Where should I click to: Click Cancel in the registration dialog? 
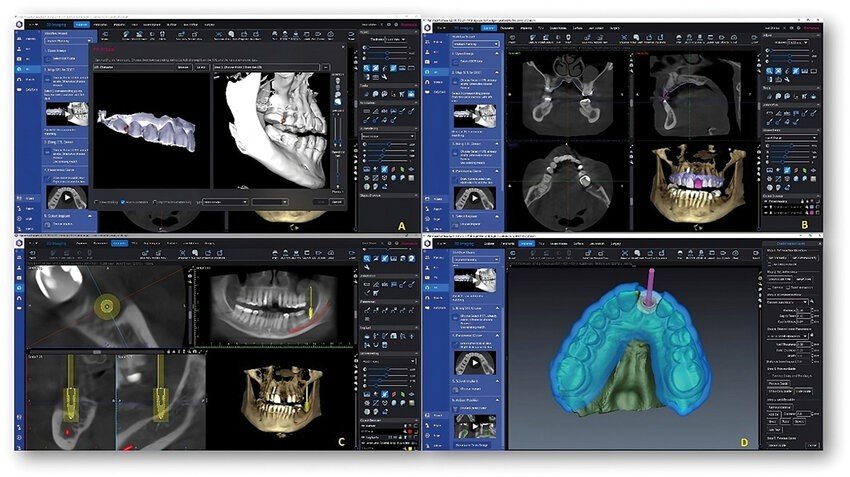point(336,202)
